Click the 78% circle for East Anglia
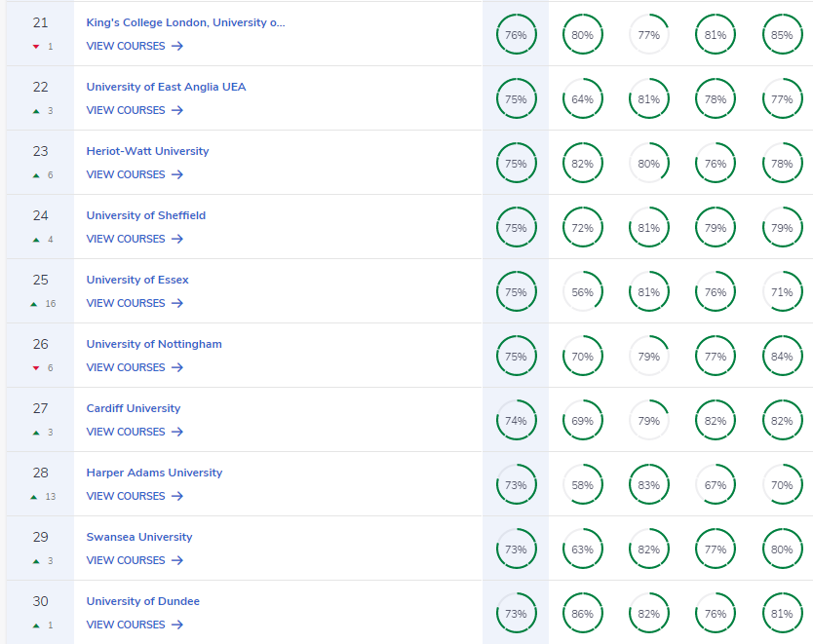Screen dimensions: 813x644 click(x=716, y=99)
